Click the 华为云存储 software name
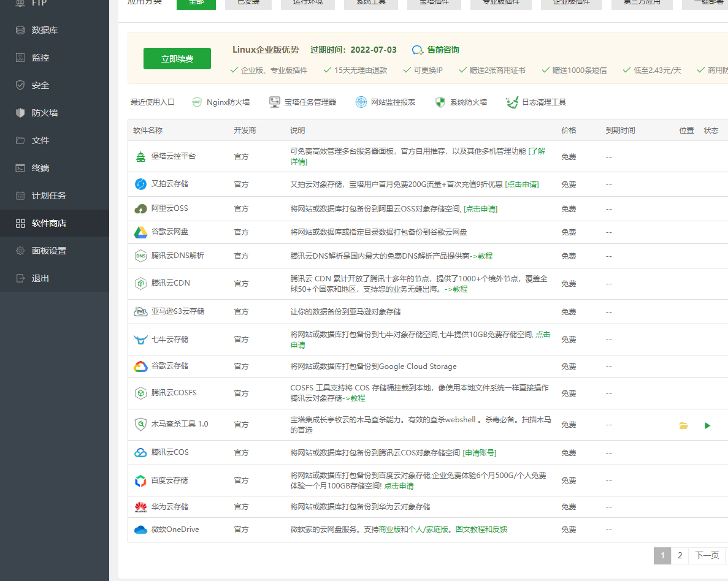This screenshot has width=728, height=581. (170, 507)
